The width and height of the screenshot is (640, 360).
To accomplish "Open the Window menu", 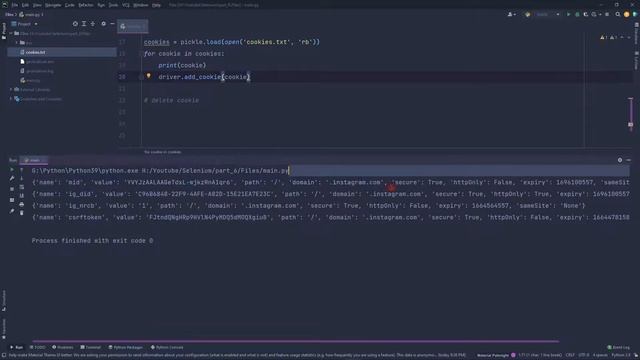I will click(141, 5).
